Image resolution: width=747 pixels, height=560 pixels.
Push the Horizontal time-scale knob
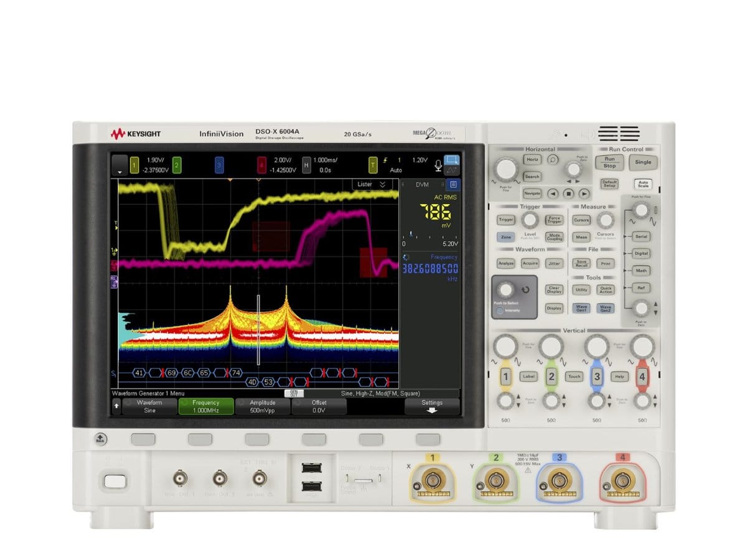coord(507,169)
